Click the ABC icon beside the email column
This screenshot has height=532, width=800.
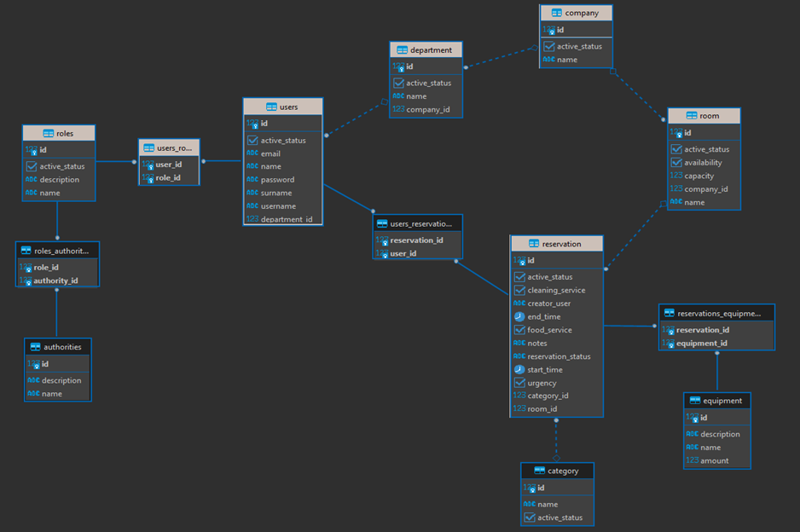[251, 153]
